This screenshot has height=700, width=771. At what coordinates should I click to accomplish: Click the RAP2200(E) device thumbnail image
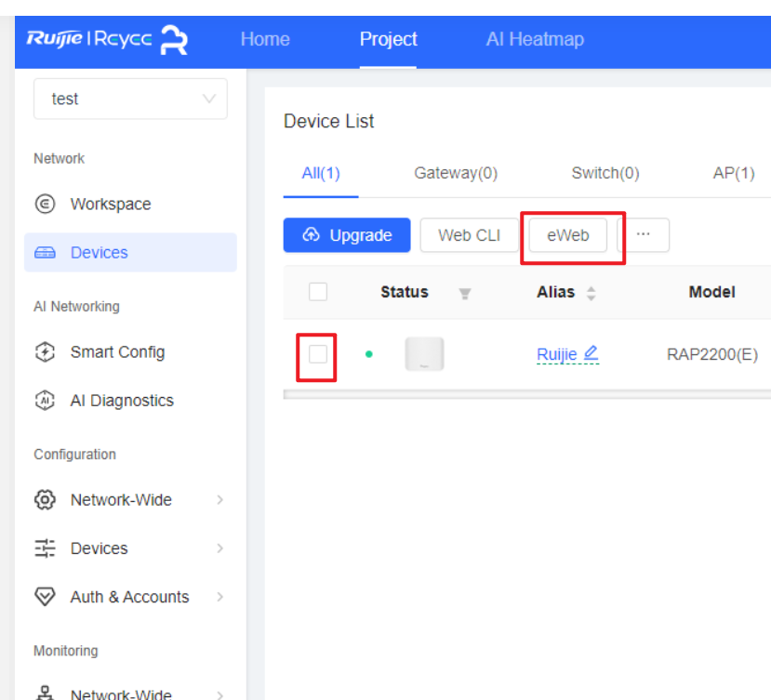[424, 354]
